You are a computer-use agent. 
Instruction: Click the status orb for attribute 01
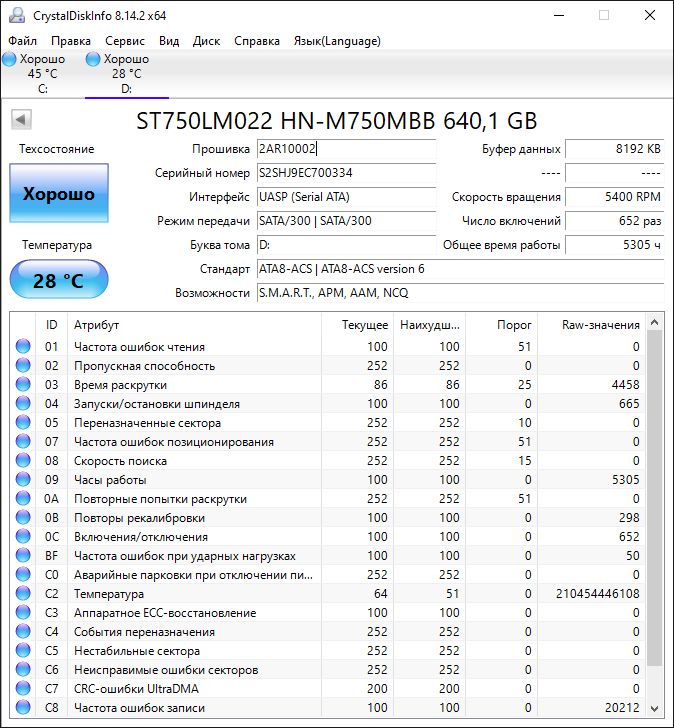pyautogui.click(x=23, y=347)
